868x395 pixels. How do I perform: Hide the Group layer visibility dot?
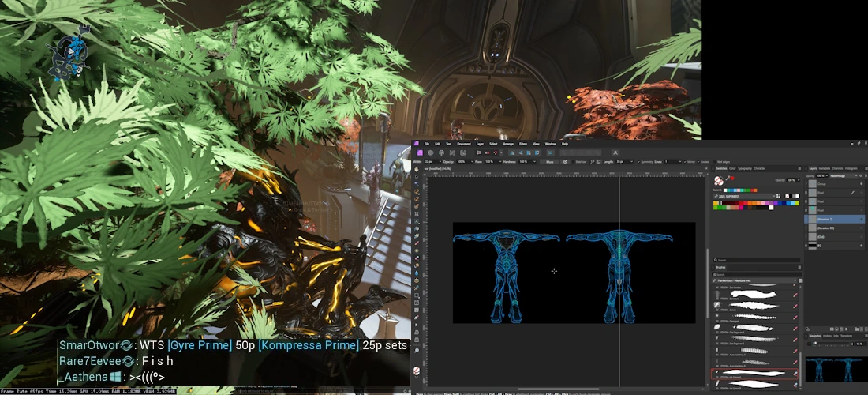click(862, 184)
